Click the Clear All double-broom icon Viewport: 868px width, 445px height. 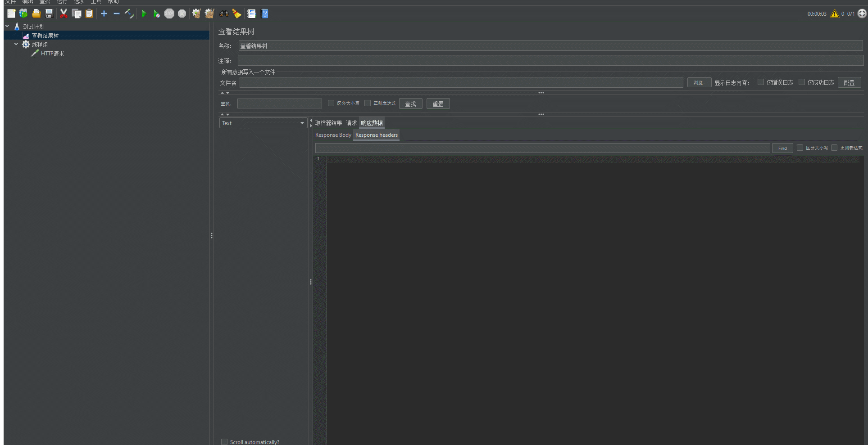point(209,14)
